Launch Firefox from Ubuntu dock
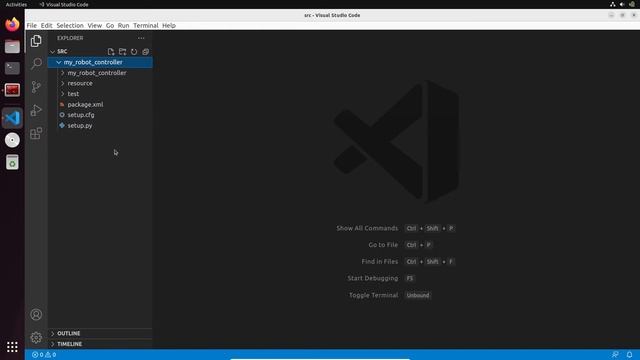640x360 pixels. click(x=12, y=24)
